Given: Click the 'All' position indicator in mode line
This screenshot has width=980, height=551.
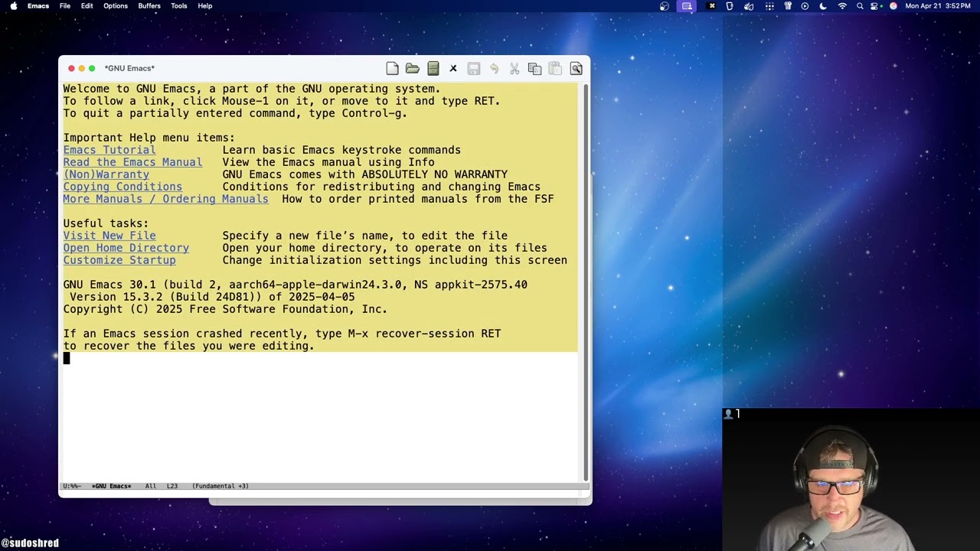Looking at the screenshot, I should (x=151, y=486).
